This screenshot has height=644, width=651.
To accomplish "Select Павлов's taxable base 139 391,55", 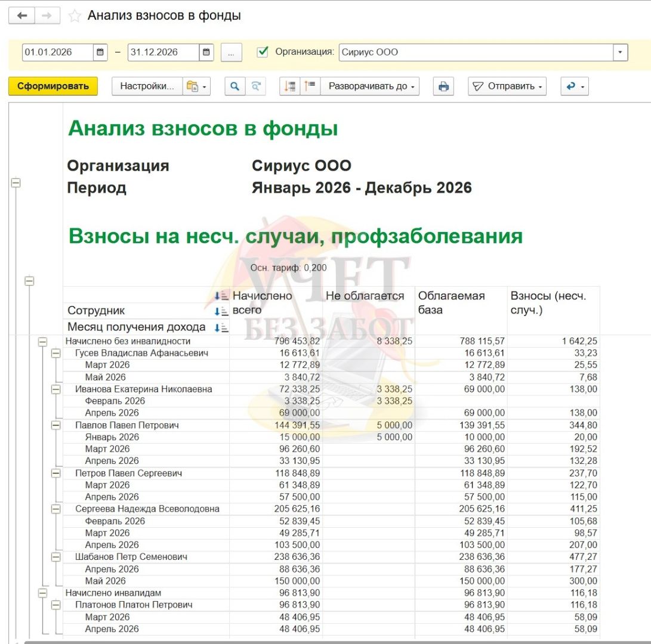I will click(x=461, y=425).
